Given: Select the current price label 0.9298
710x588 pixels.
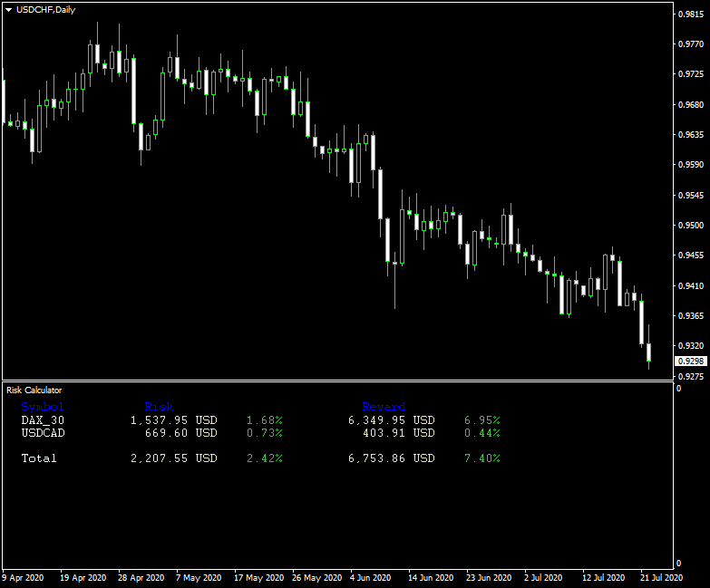Looking at the screenshot, I should coord(691,361).
